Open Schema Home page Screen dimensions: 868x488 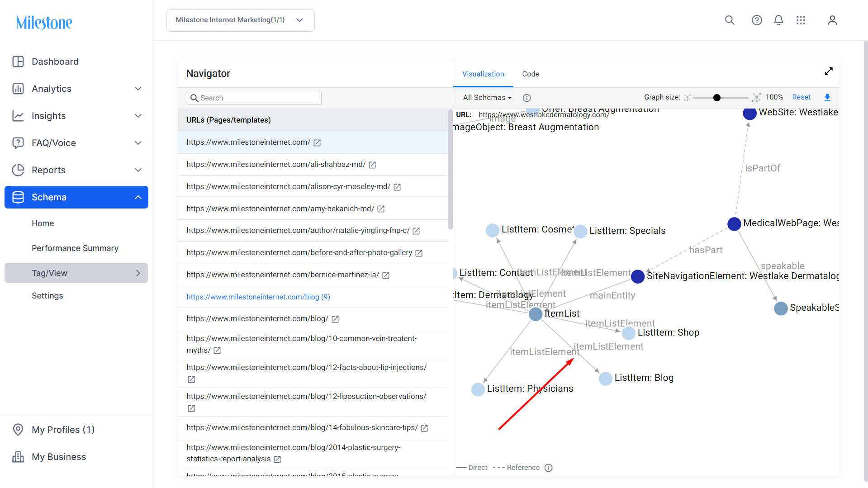[x=43, y=223]
